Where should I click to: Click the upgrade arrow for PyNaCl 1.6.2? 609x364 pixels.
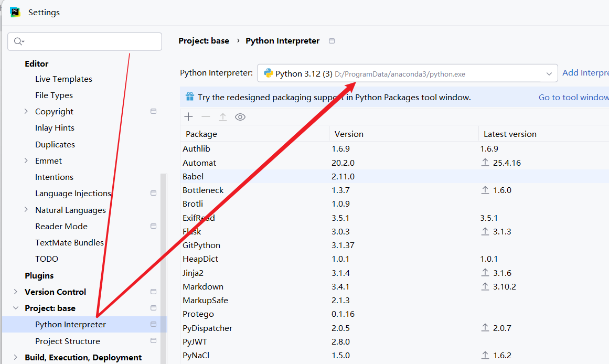click(485, 355)
